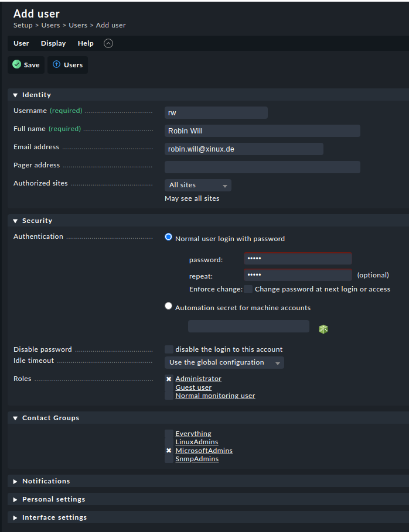Open the Authorized sites dropdown

(x=197, y=186)
